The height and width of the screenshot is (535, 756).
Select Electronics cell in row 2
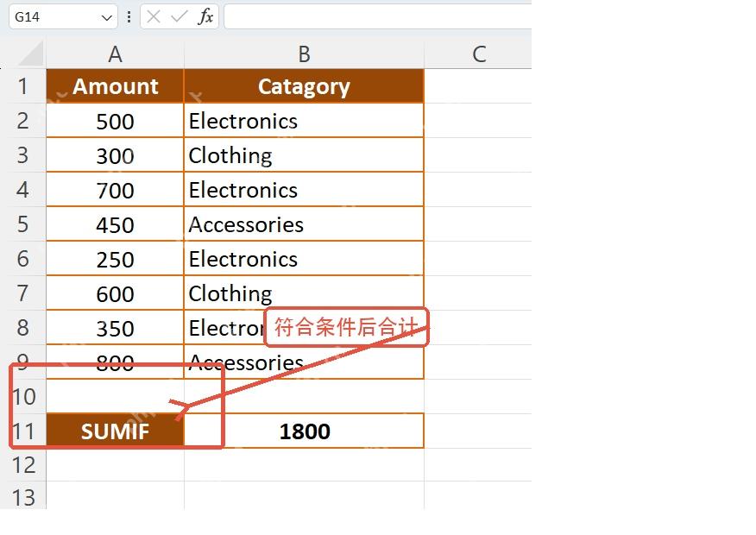(x=304, y=121)
